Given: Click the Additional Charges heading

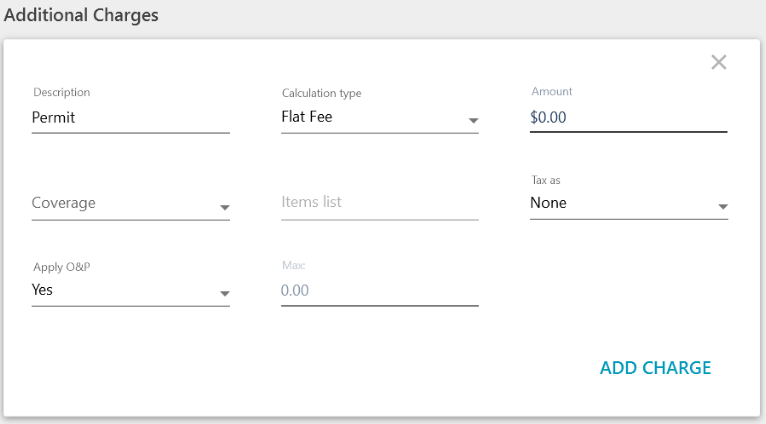Looking at the screenshot, I should tap(81, 16).
